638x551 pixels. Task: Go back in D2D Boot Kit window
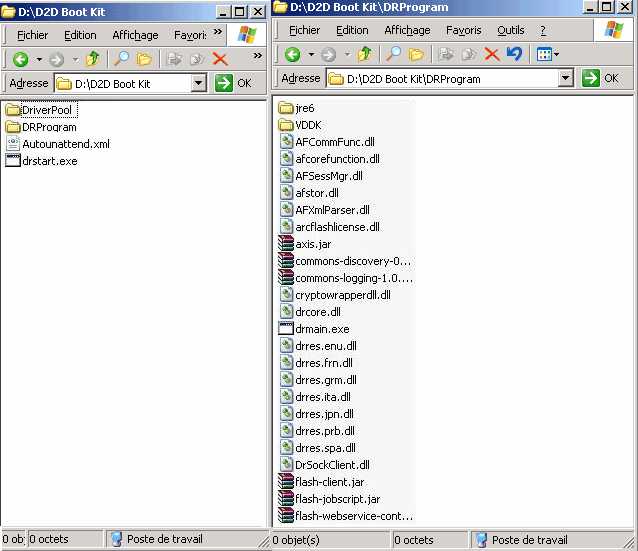tap(21, 59)
